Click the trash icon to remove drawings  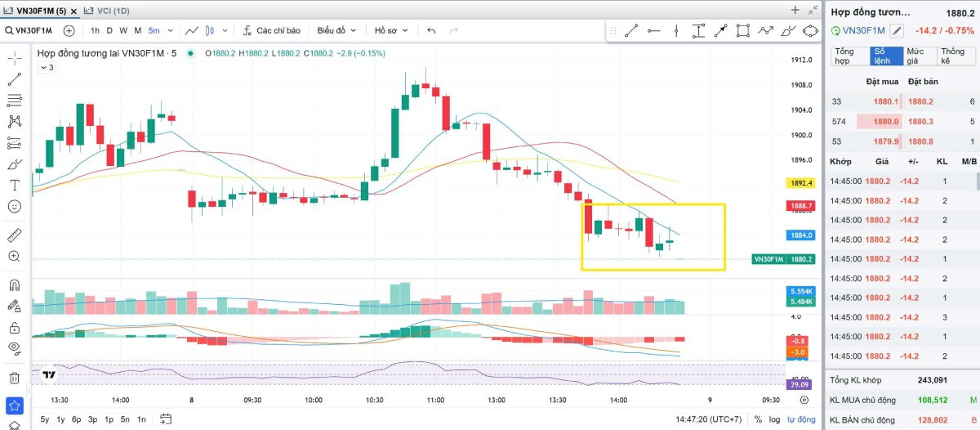pos(14,378)
